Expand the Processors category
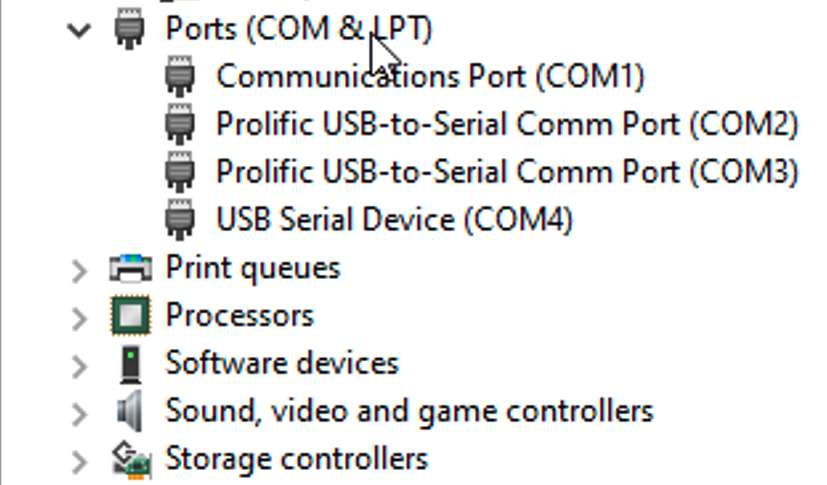This screenshot has width=827, height=485. [x=79, y=319]
